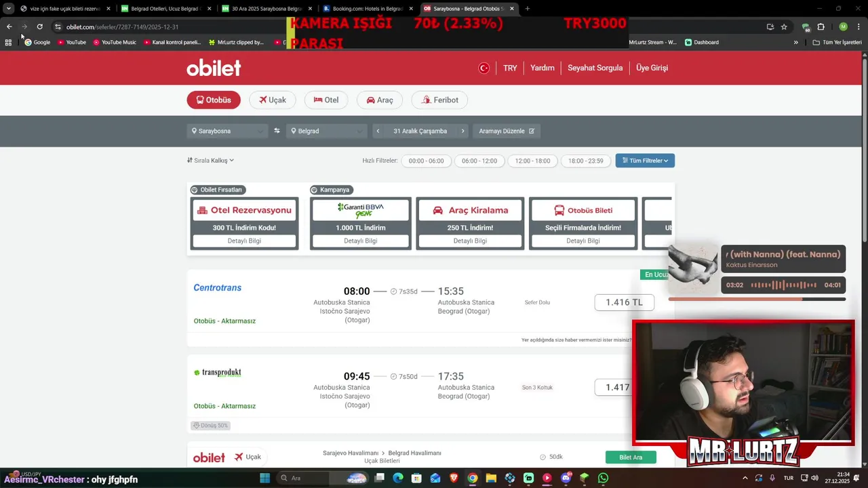Screen dimensions: 868x488
Task: Close the 'vize için fake uçak' tab
Action: [x=108, y=9]
